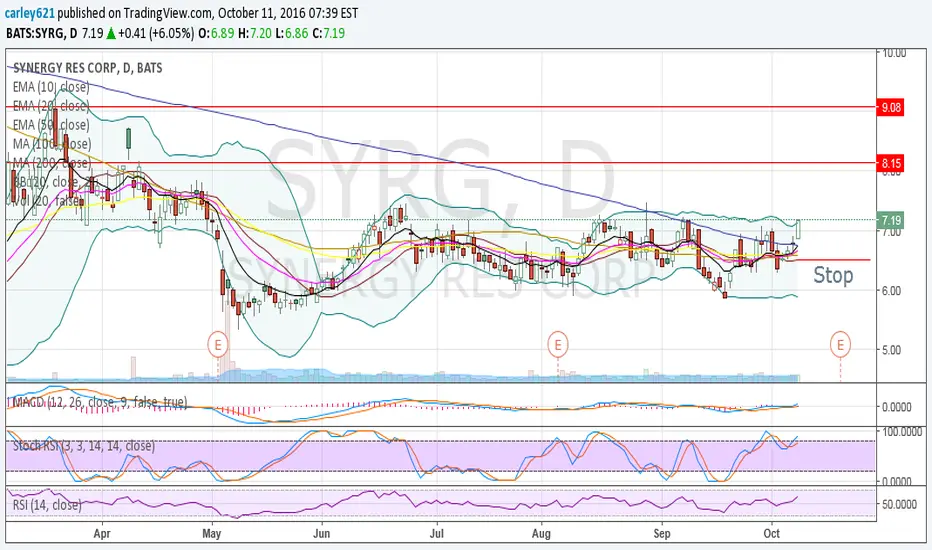Select the MA (100, close) indicator label

(x=52, y=144)
